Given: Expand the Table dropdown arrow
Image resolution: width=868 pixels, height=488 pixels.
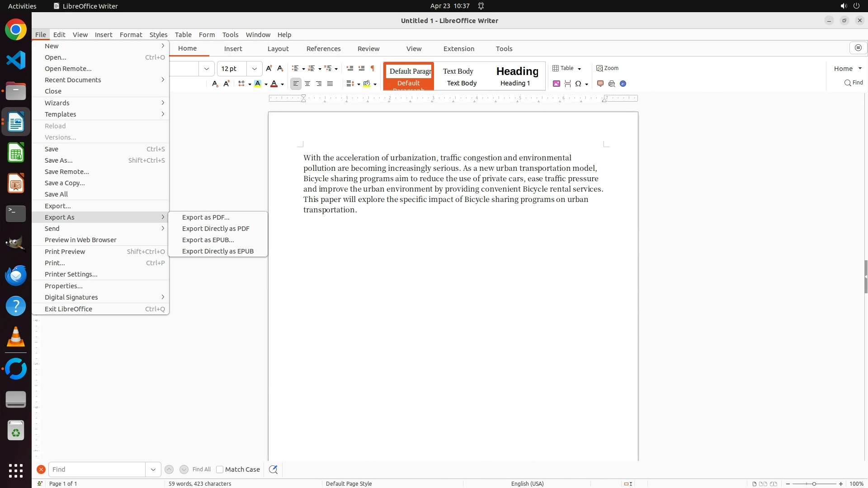Looking at the screenshot, I should pos(579,69).
